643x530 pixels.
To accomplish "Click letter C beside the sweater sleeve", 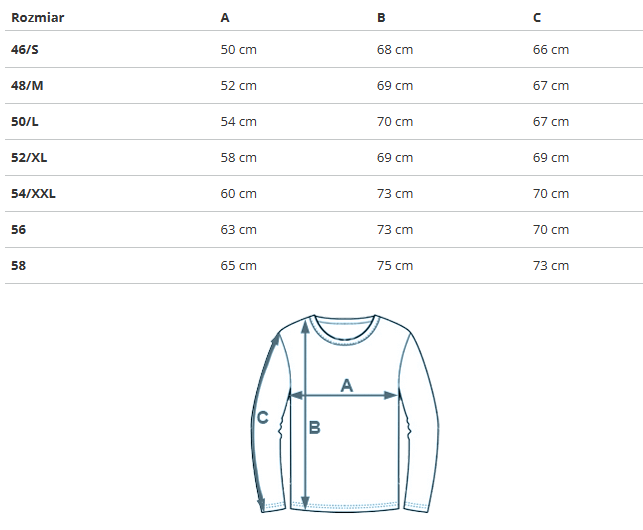I will coord(262,417).
